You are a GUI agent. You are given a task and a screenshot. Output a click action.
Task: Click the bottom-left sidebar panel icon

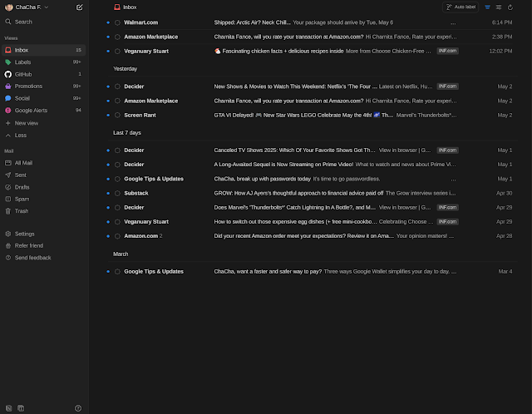pos(9,408)
